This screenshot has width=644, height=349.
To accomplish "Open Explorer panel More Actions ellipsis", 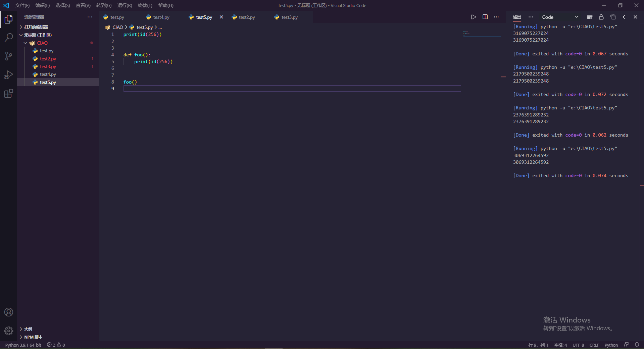I will (90, 17).
